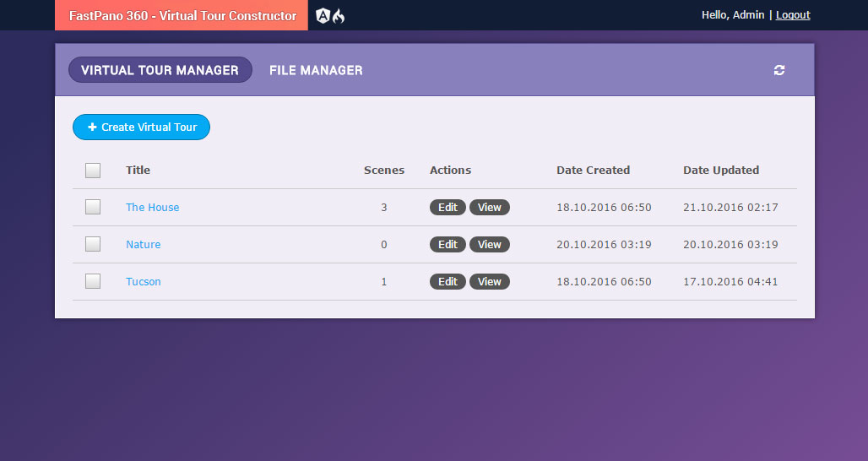The image size is (868, 461).
Task: Refresh the tour list with reload icon
Action: 779,70
